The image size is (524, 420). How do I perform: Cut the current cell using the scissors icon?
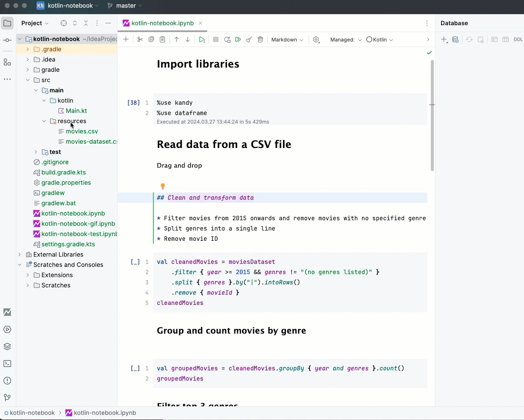[140, 39]
